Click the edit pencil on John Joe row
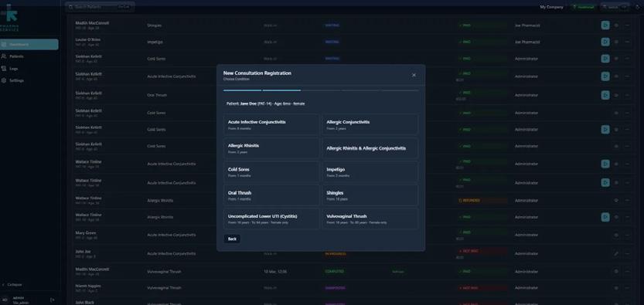This screenshot has height=305, width=644. coord(616,254)
